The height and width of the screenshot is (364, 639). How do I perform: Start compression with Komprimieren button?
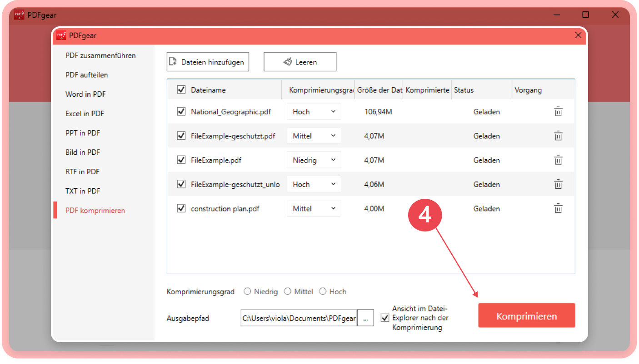(x=527, y=316)
